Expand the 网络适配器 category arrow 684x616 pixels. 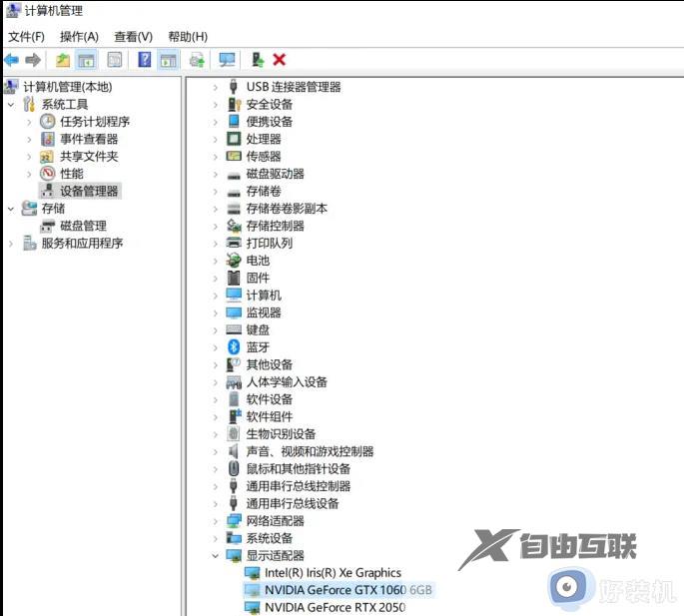215,521
